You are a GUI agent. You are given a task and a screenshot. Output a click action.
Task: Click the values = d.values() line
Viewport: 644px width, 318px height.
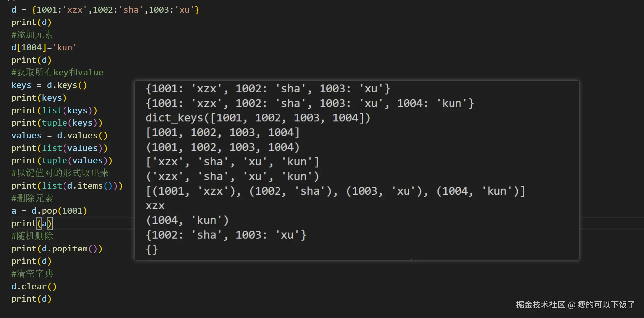click(x=59, y=135)
